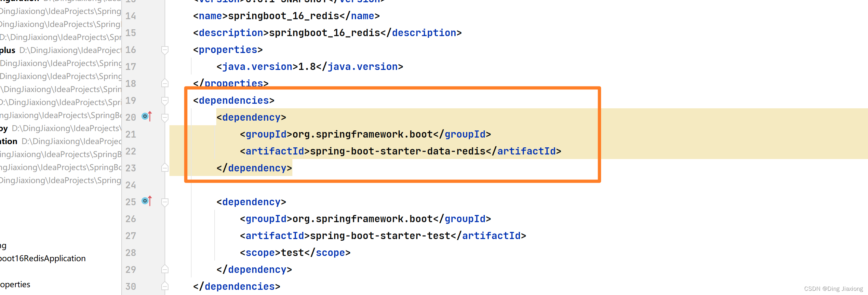The image size is (868, 295).
Task: Click line number 17 in the gutter
Action: (131, 67)
